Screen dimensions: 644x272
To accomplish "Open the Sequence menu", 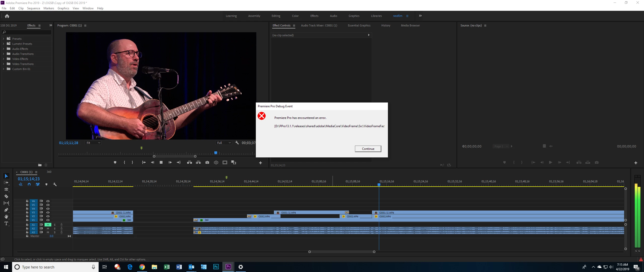I will [33, 8].
